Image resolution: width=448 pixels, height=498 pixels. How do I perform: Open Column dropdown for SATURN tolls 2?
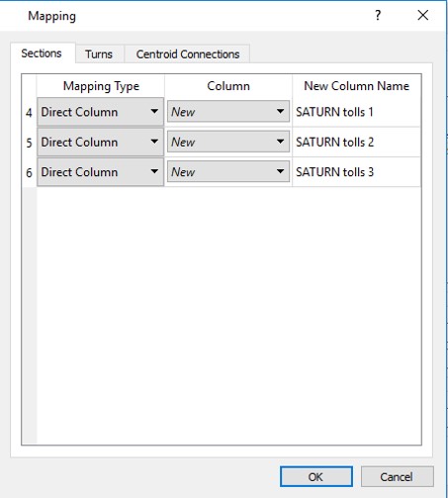point(228,142)
